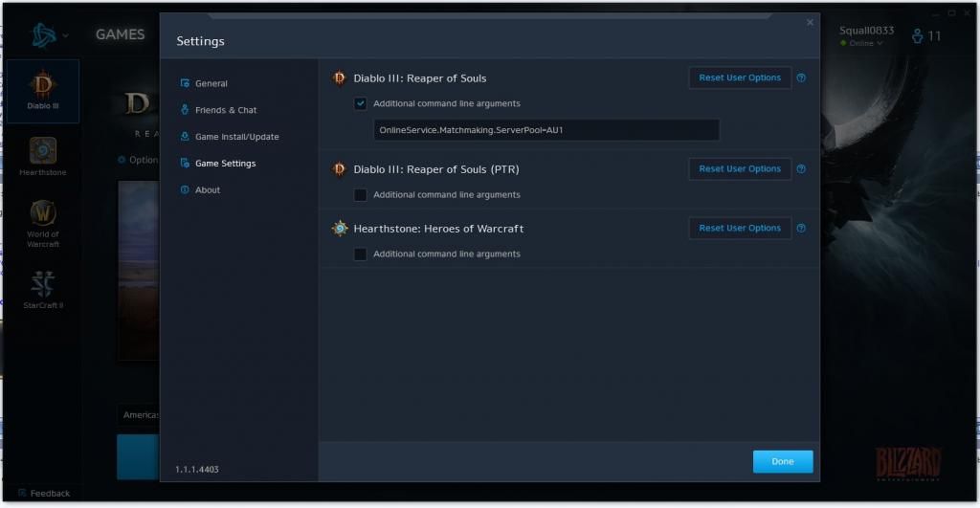Click the Hearthstone: Heroes of Warcraft game icon
980x508 pixels.
pyautogui.click(x=340, y=228)
